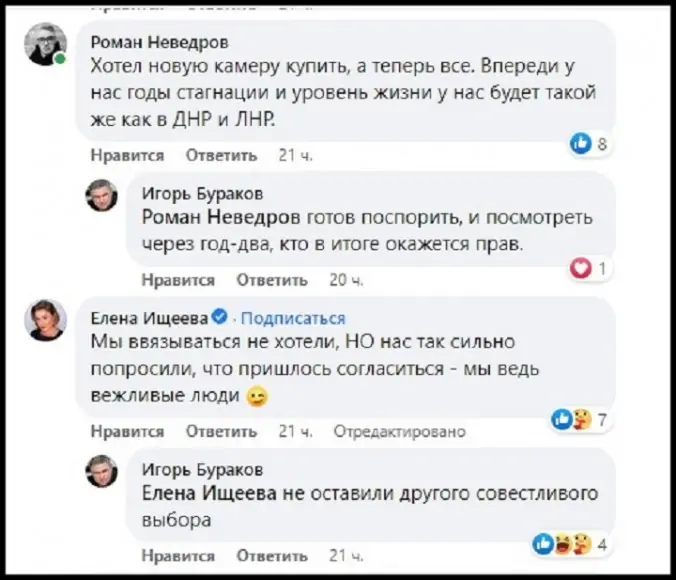The height and width of the screenshot is (580, 676).
Task: Reply to Роман Неведров's comment
Action: pos(222,156)
